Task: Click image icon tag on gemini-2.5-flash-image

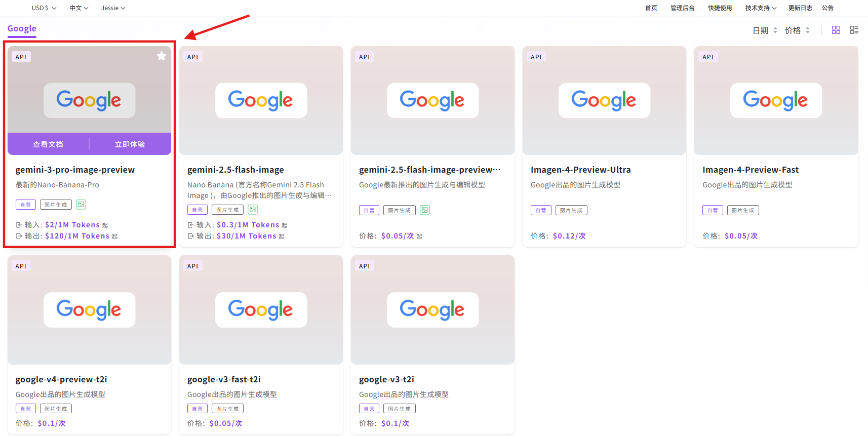Action: click(x=253, y=210)
